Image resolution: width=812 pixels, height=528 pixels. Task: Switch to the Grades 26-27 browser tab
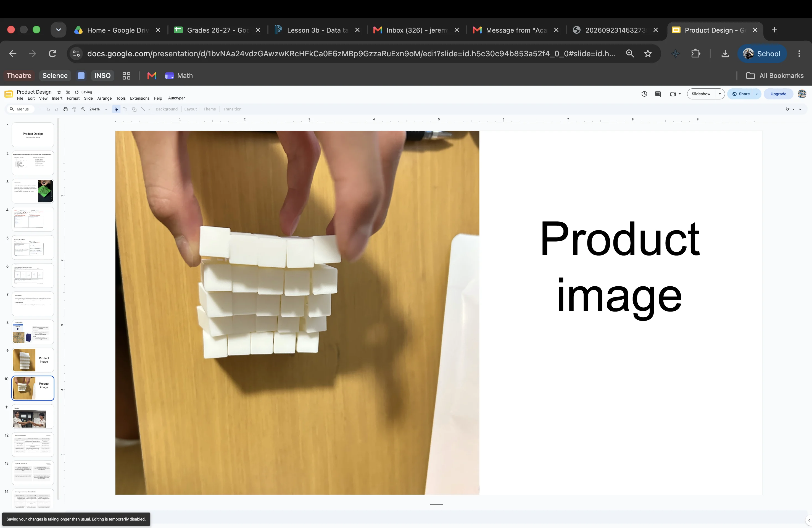[217, 30]
